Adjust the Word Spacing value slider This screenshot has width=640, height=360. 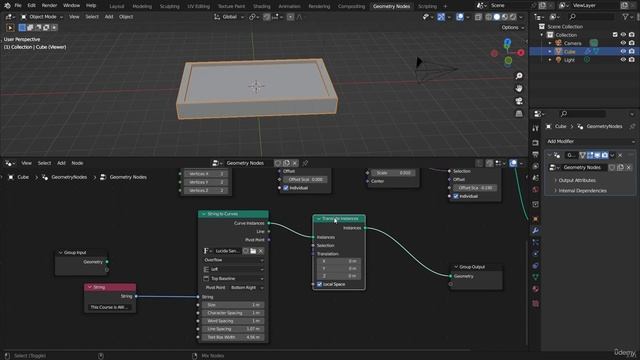(233, 321)
